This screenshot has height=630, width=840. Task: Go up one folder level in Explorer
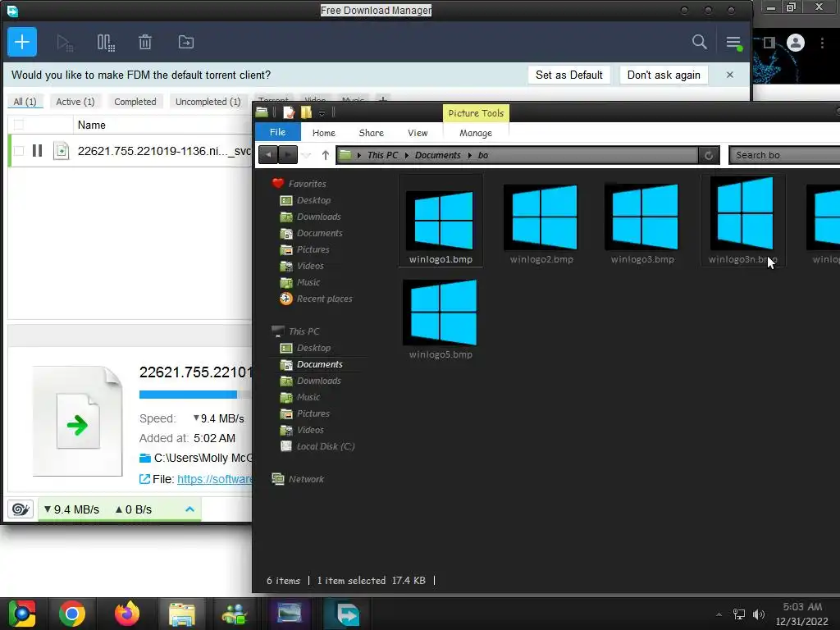[325, 155]
